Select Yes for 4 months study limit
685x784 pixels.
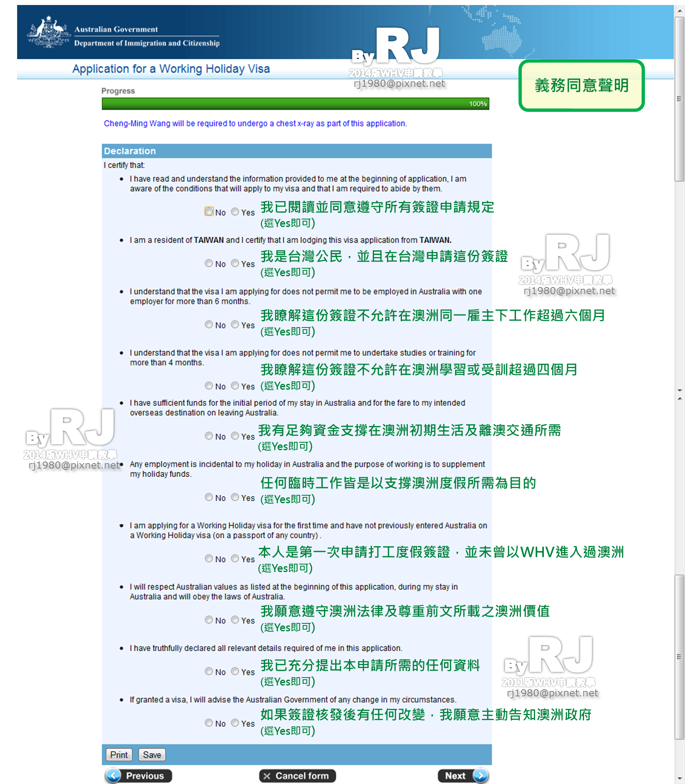[235, 386]
